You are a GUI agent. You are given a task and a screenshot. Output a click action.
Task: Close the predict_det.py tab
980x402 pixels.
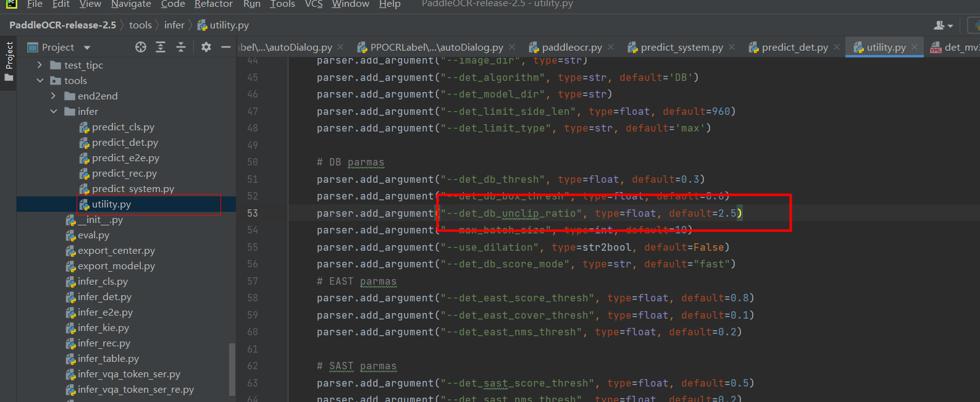pos(837,47)
